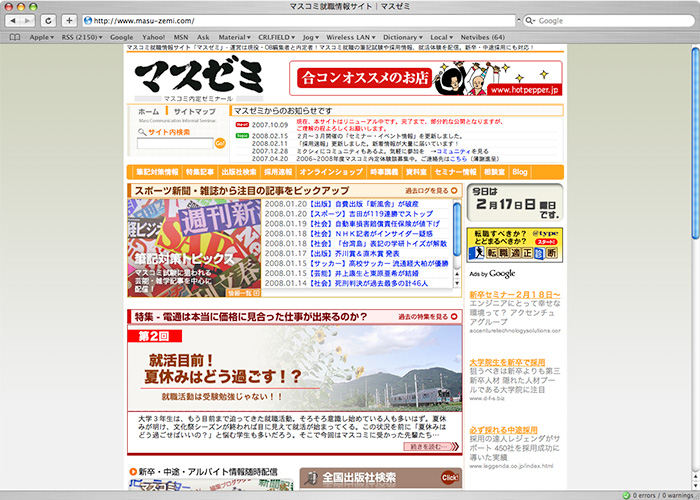The height and width of the screenshot is (500, 700).
Task: Open the RSS (2150) bookmarks dropdown
Action: 82,38
